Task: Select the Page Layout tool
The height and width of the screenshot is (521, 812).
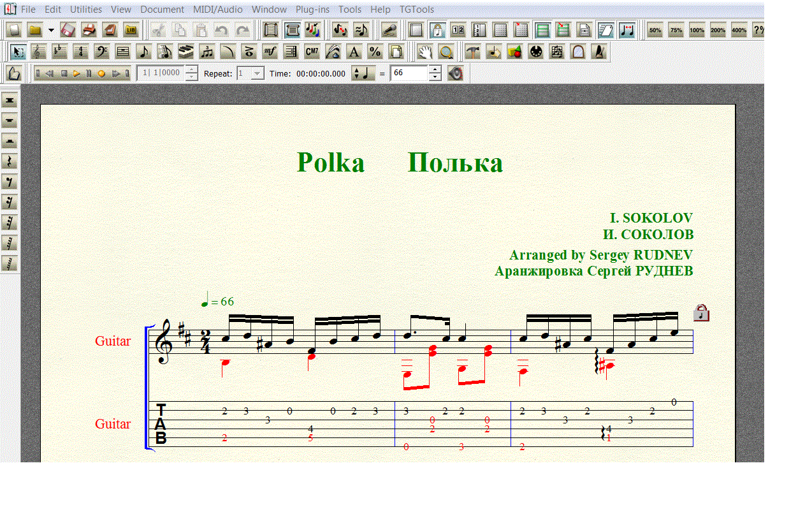Action: (x=396, y=52)
